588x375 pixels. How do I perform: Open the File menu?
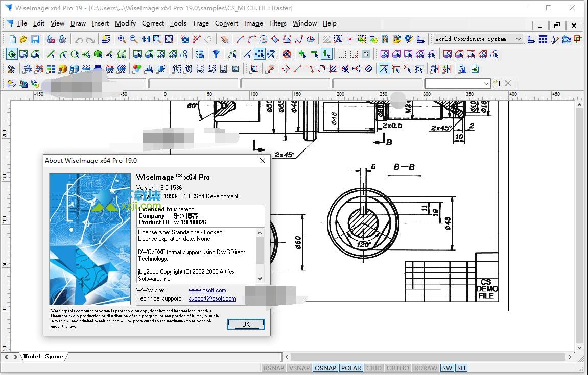22,23
